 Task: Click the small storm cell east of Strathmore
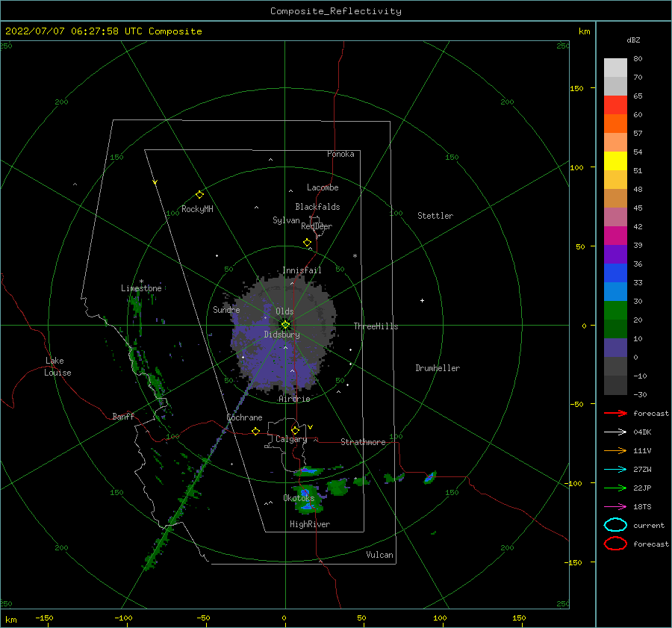(x=430, y=477)
